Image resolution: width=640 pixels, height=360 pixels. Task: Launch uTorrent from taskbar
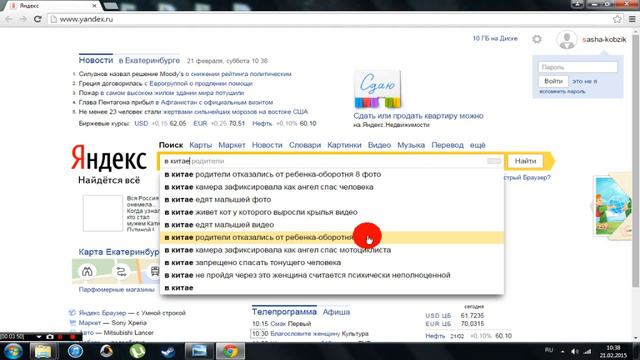pos(138,351)
